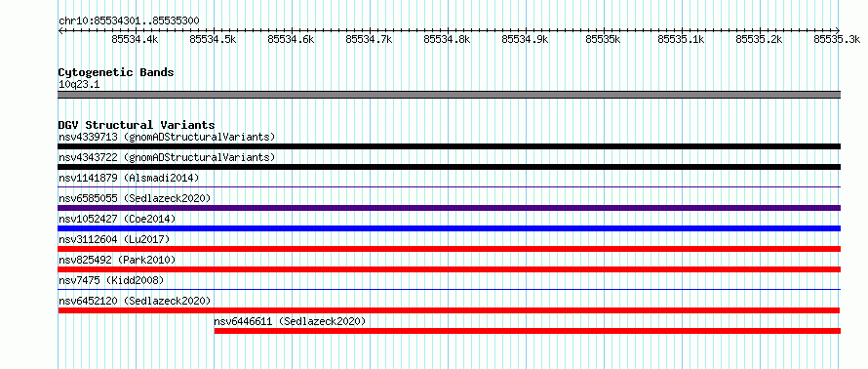Select the dark purple bar under nsv6585055
868x369 pixels.
tap(449, 208)
